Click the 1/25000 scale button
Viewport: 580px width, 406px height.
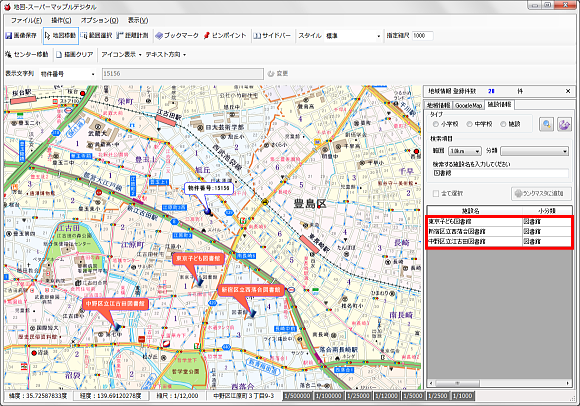tap(358, 396)
